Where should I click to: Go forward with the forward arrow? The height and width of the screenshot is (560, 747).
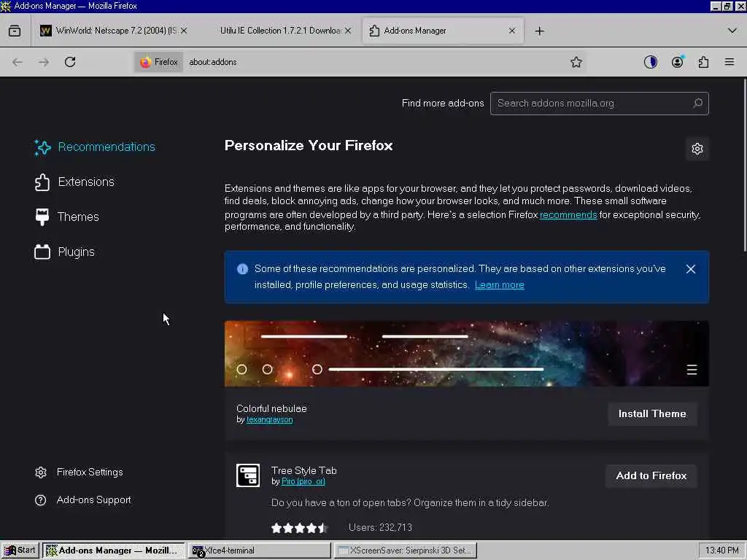click(x=44, y=62)
